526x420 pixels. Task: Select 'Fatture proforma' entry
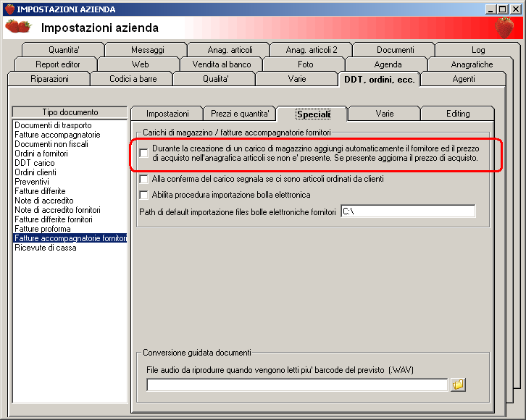(x=70, y=228)
